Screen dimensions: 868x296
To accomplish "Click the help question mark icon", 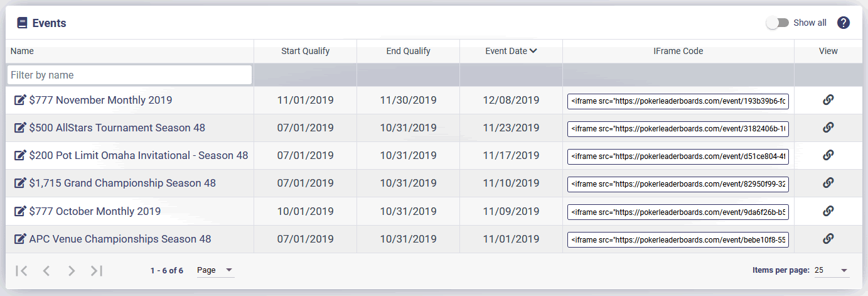I will [x=844, y=23].
